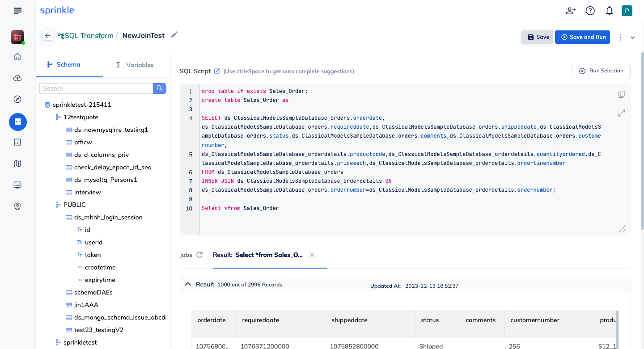Open the hamburger navigation menu

pos(17,11)
